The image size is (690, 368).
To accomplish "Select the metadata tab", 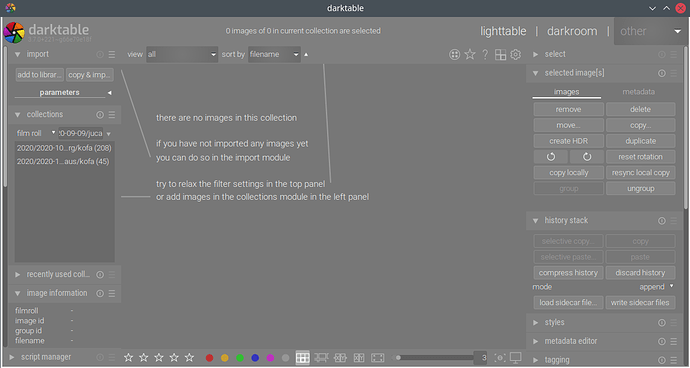I will 639,92.
